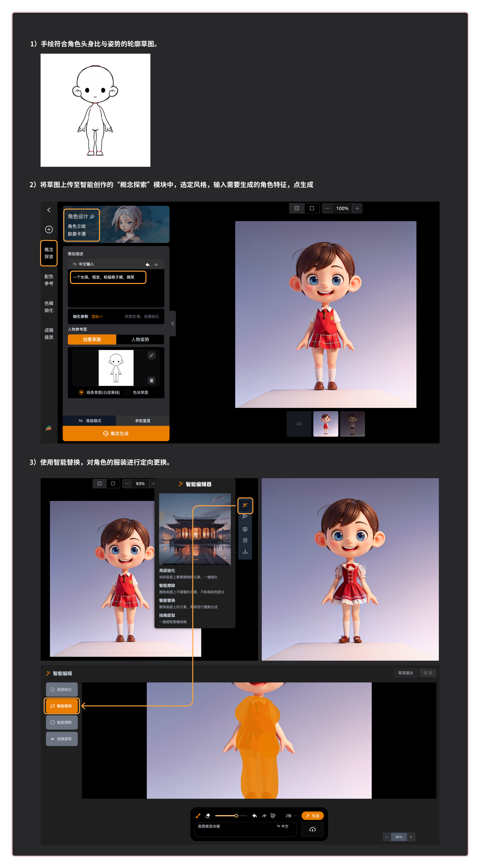Select 线条草图(白底黑线) radio option
Image resolution: width=480 pixels, height=868 pixels.
[81, 392]
